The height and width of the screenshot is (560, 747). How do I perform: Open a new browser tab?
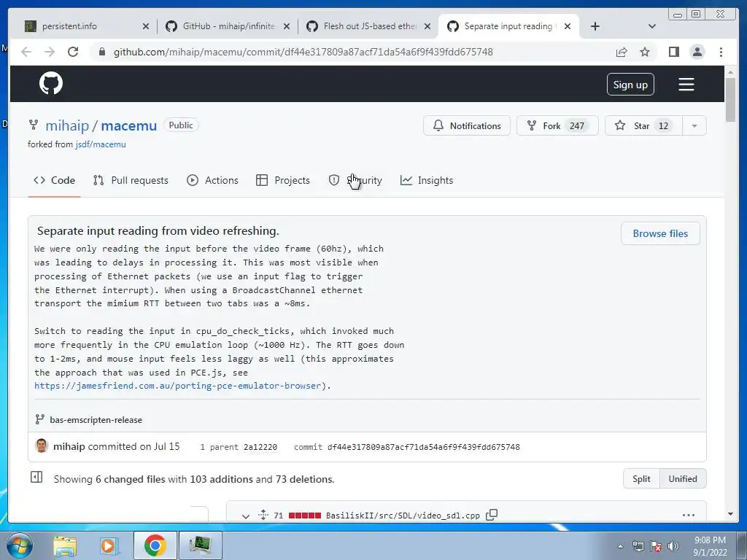595,26
